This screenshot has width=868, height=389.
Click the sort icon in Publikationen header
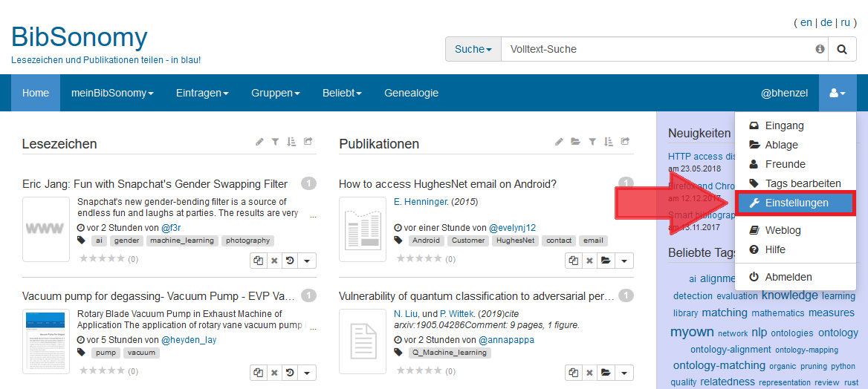tap(609, 143)
